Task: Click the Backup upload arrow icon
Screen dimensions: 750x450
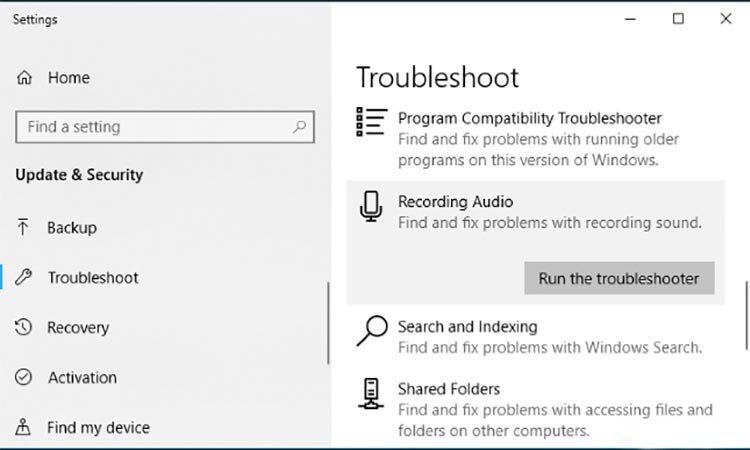Action: pyautogui.click(x=23, y=227)
